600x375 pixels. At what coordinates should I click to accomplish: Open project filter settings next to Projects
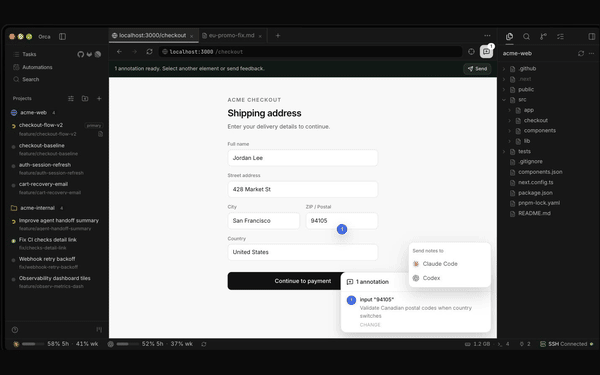pyautogui.click(x=71, y=99)
